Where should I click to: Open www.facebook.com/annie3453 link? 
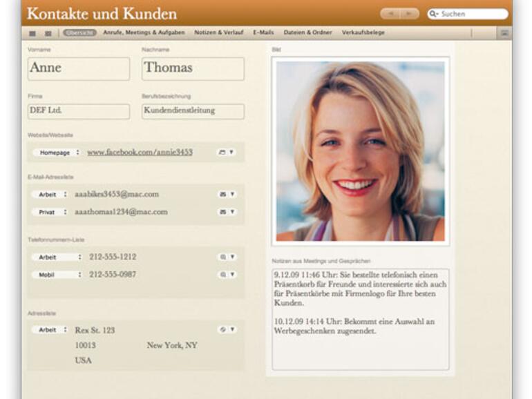pyautogui.click(x=140, y=152)
